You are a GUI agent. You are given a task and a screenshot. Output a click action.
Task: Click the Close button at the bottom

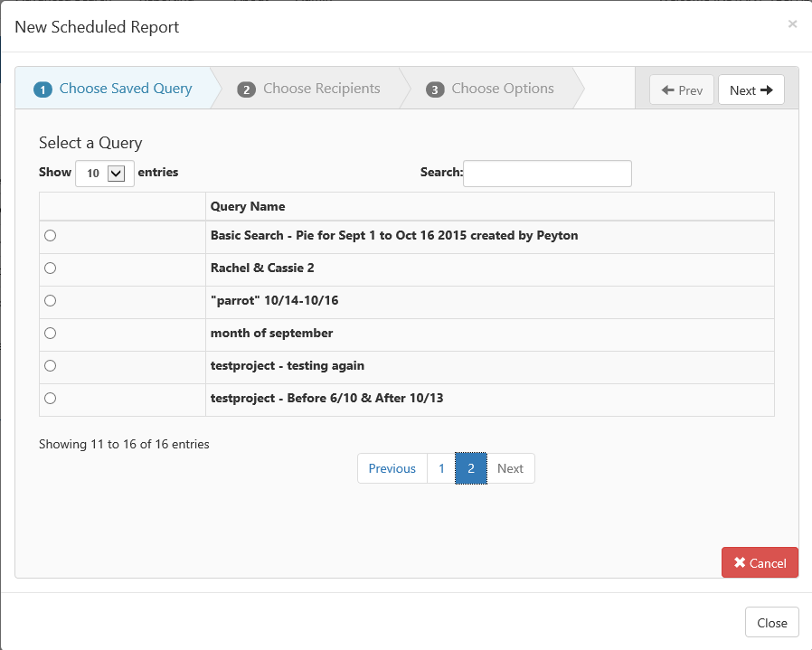click(771, 623)
